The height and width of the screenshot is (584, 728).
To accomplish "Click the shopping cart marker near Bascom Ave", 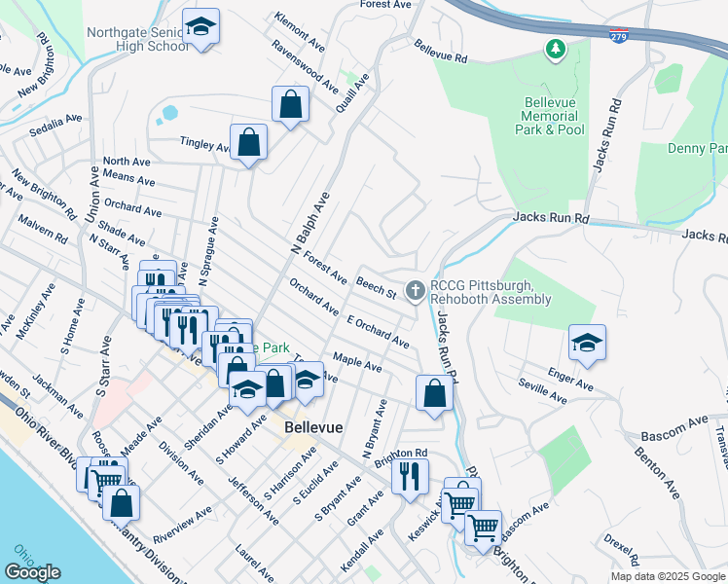I will [483, 528].
